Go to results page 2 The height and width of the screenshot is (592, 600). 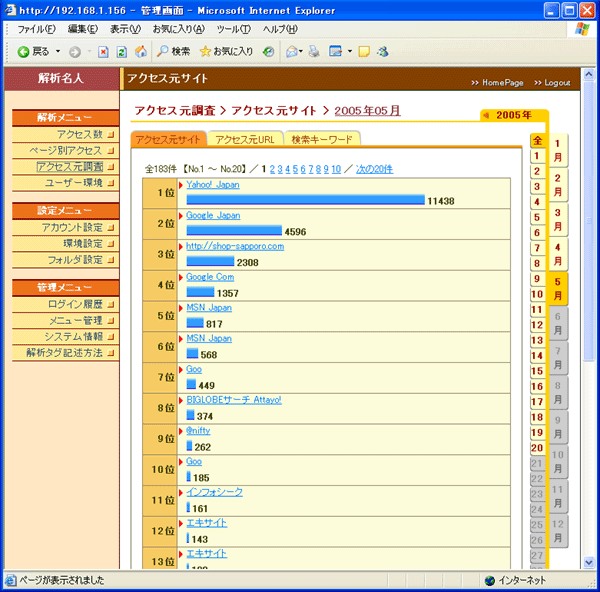coord(272,169)
